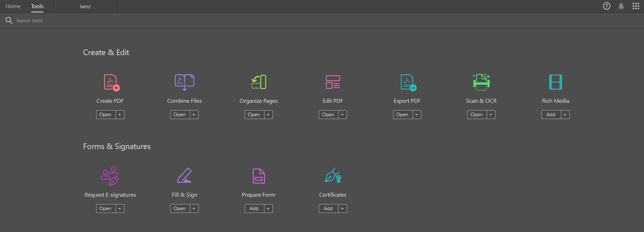Click the Prepare Form icon
Screen dimensions: 644x232
[x=259, y=176]
